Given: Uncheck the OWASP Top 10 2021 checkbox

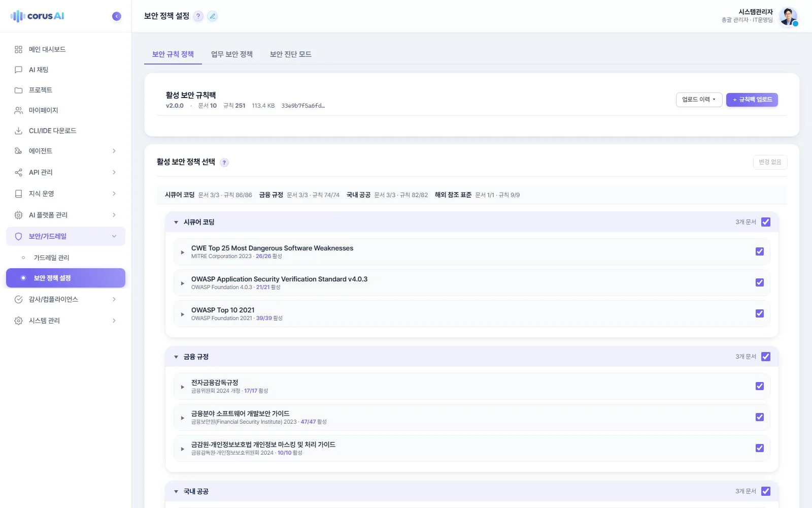Looking at the screenshot, I should [760, 313].
